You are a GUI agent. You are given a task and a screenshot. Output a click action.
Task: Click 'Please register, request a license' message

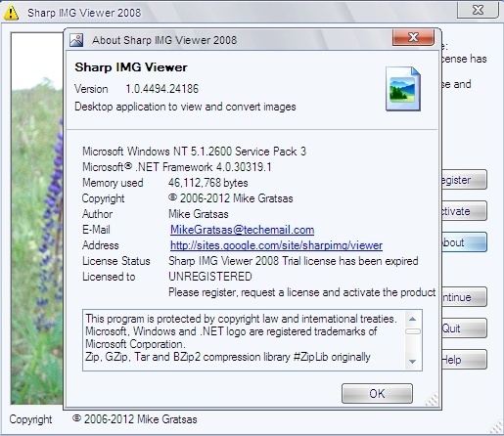point(302,292)
